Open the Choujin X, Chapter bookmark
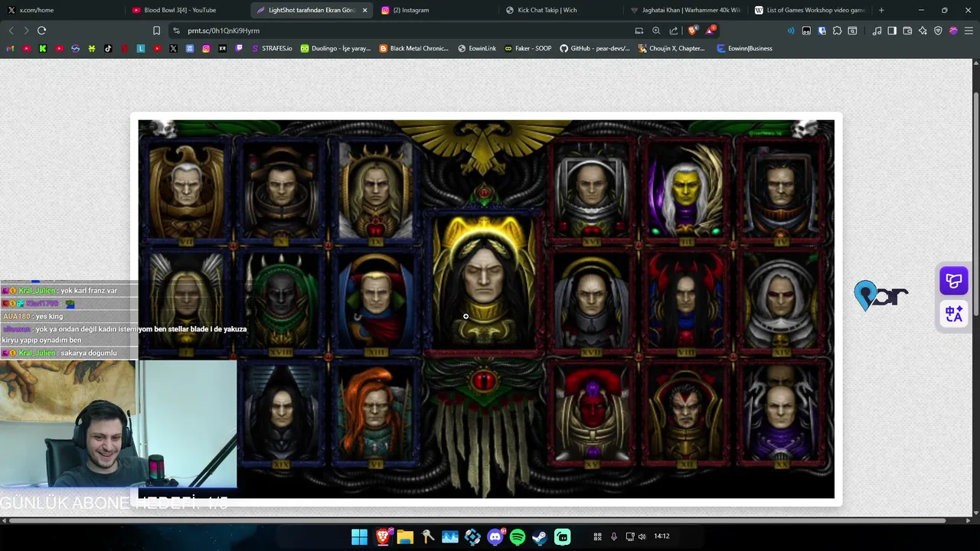Viewport: 980px width, 551px height. coord(671,48)
